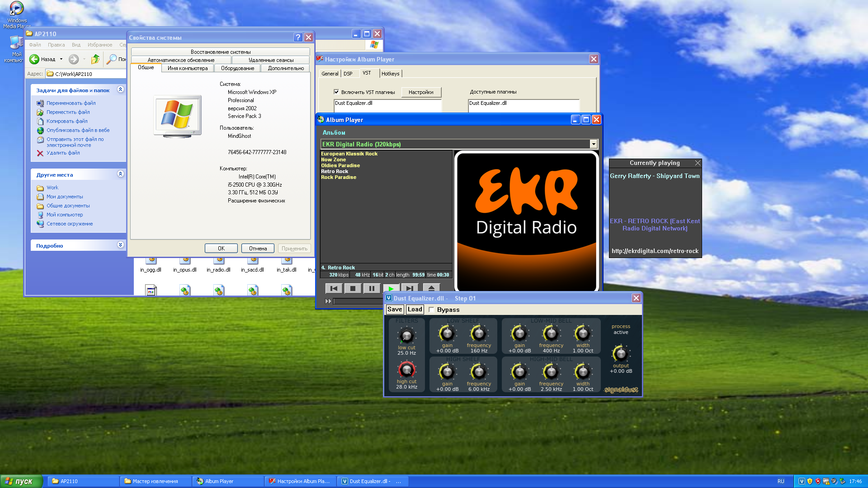Click the previous track button in Album Player
The image size is (868, 488).
(334, 288)
